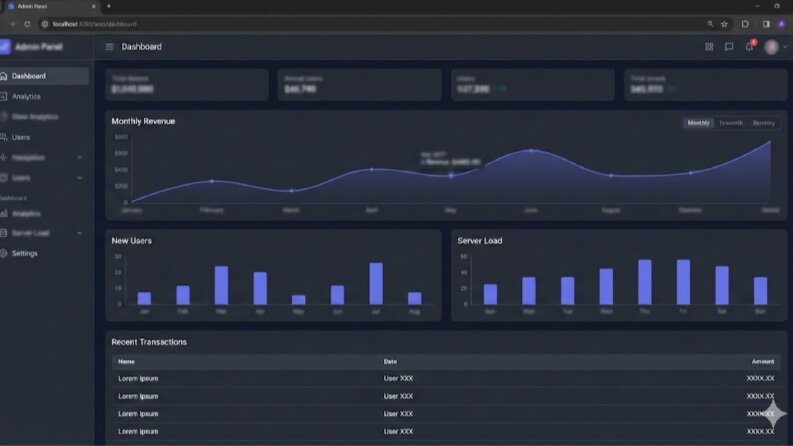Click the Server Load list icon

4,233
